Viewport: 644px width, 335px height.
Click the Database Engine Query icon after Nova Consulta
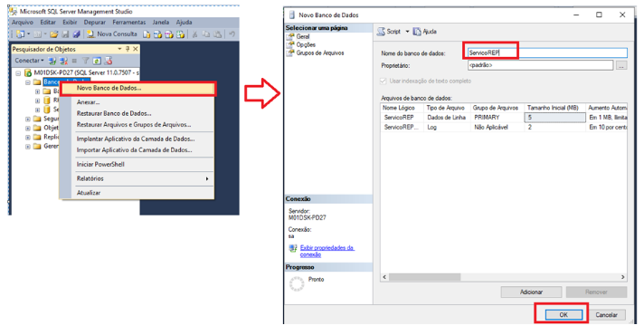point(147,34)
